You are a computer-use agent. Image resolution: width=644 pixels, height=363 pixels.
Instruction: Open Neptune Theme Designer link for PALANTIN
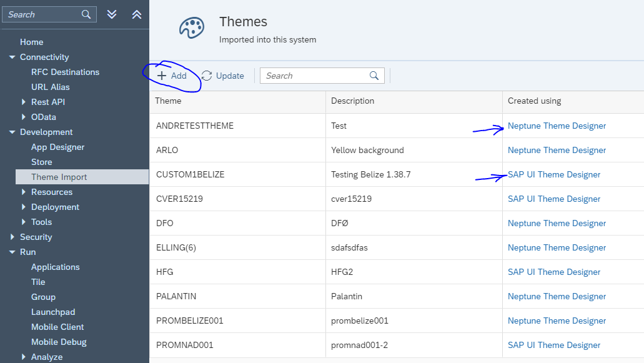click(x=557, y=296)
